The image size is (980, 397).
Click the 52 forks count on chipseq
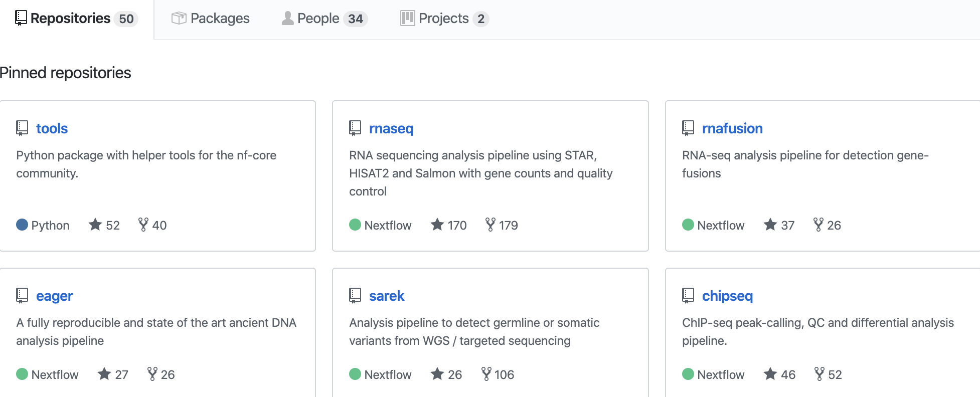click(835, 375)
